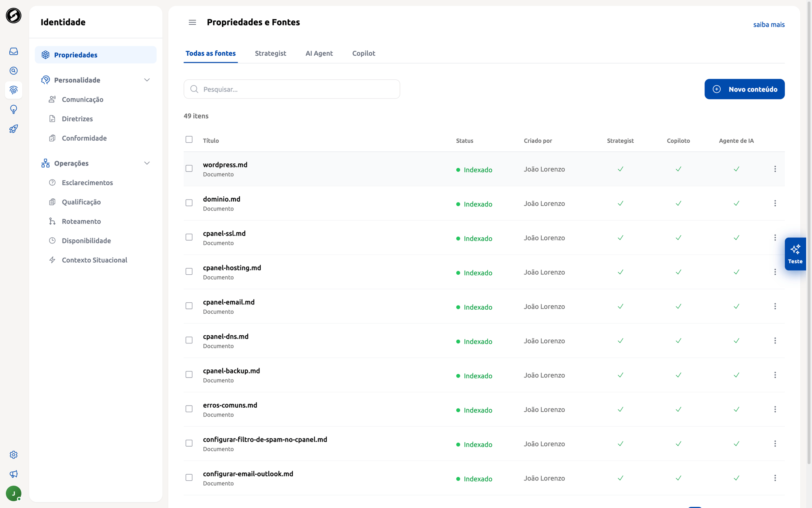The height and width of the screenshot is (508, 812).
Task: Toggle the select-all checkbox in header
Action: coord(189,139)
